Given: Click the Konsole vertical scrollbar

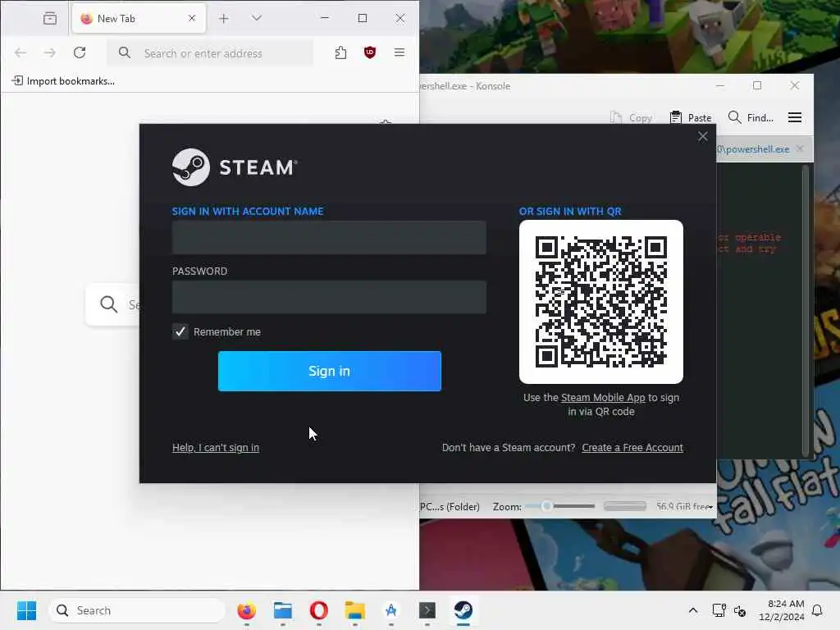Looking at the screenshot, I should [806, 310].
